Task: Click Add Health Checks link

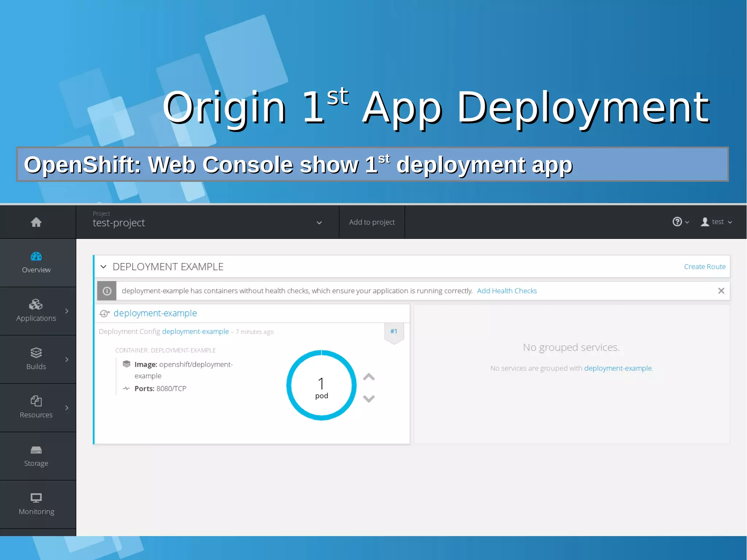Action: pos(507,291)
